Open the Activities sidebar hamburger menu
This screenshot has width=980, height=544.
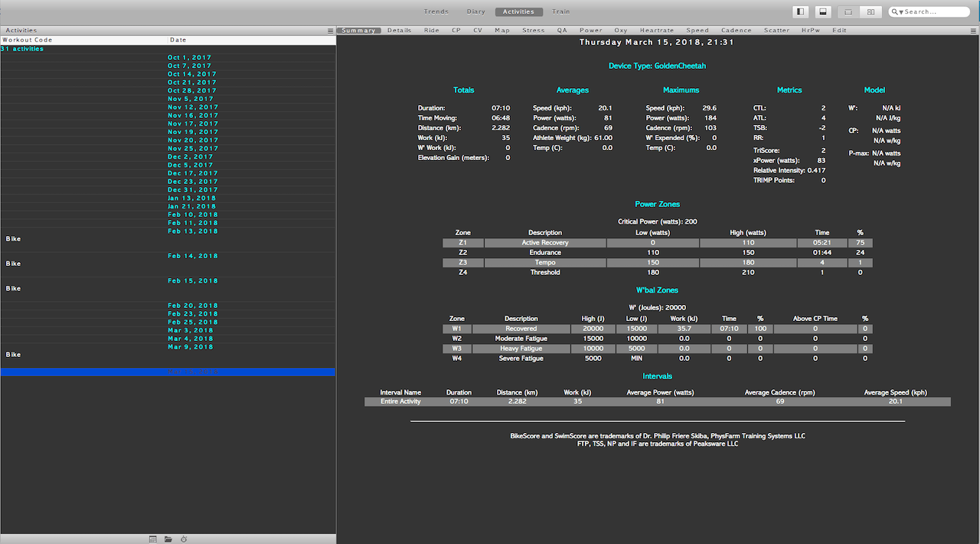tap(330, 31)
